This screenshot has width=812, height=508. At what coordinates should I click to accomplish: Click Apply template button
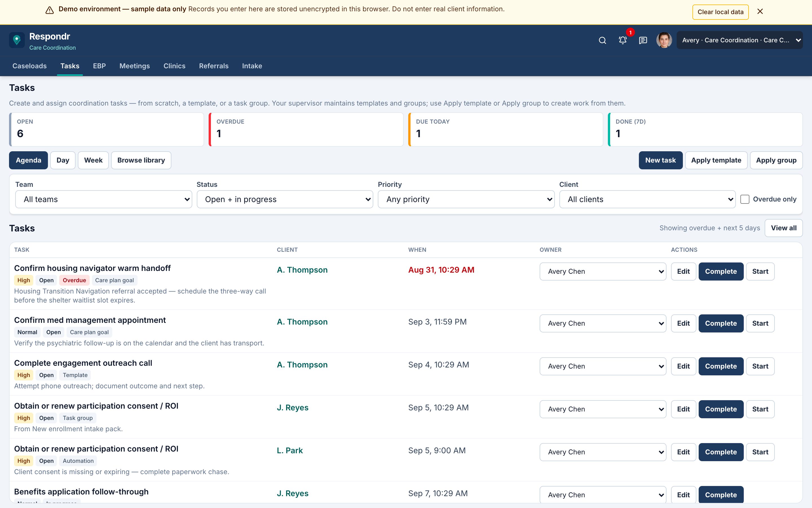[716, 160]
